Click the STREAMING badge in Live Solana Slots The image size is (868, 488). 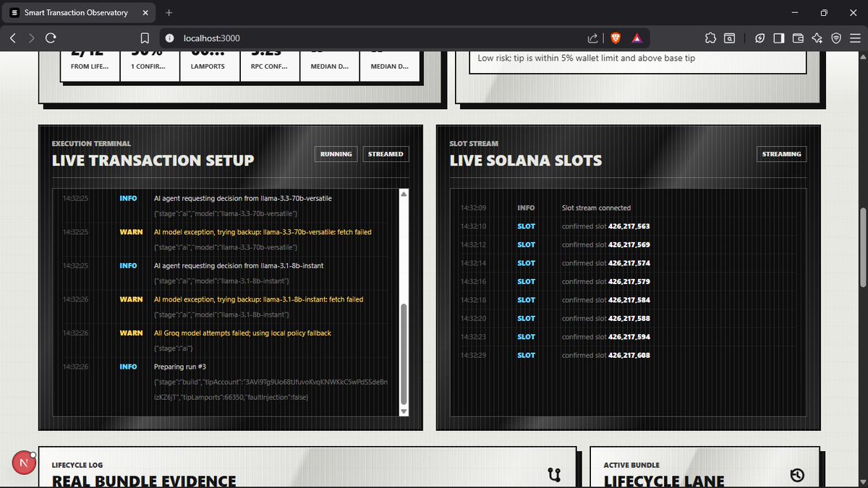[781, 154]
